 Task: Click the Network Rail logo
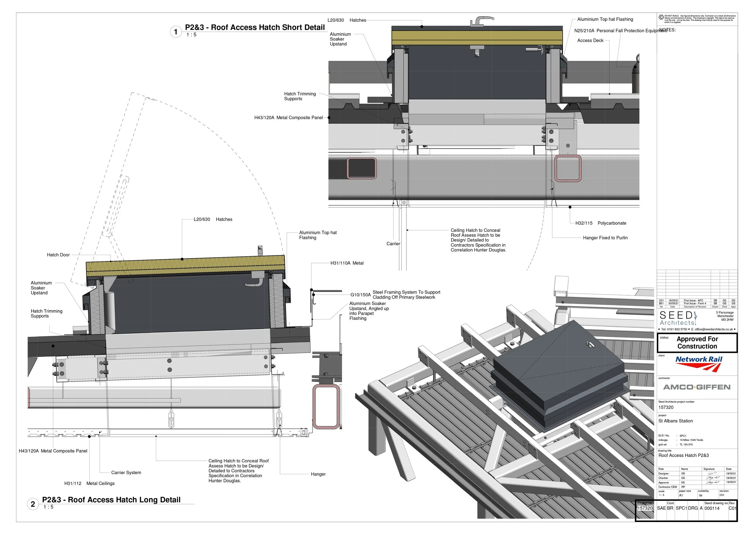pos(699,364)
